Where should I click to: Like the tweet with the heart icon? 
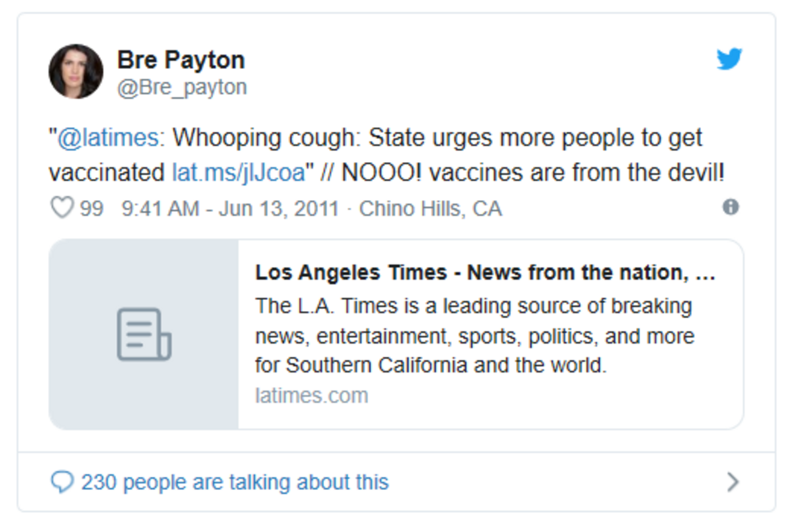(x=62, y=209)
